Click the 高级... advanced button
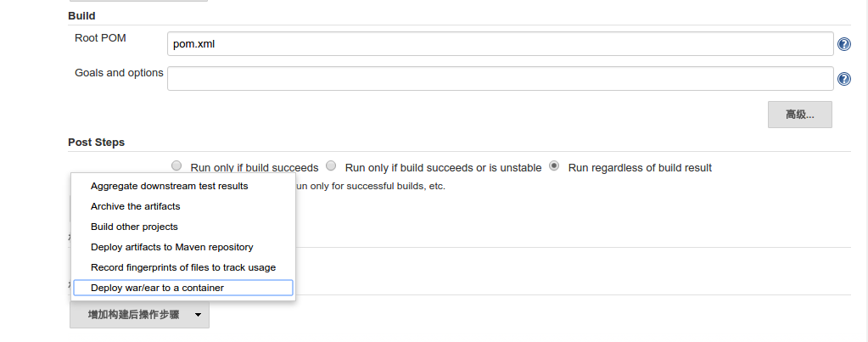 pyautogui.click(x=799, y=115)
